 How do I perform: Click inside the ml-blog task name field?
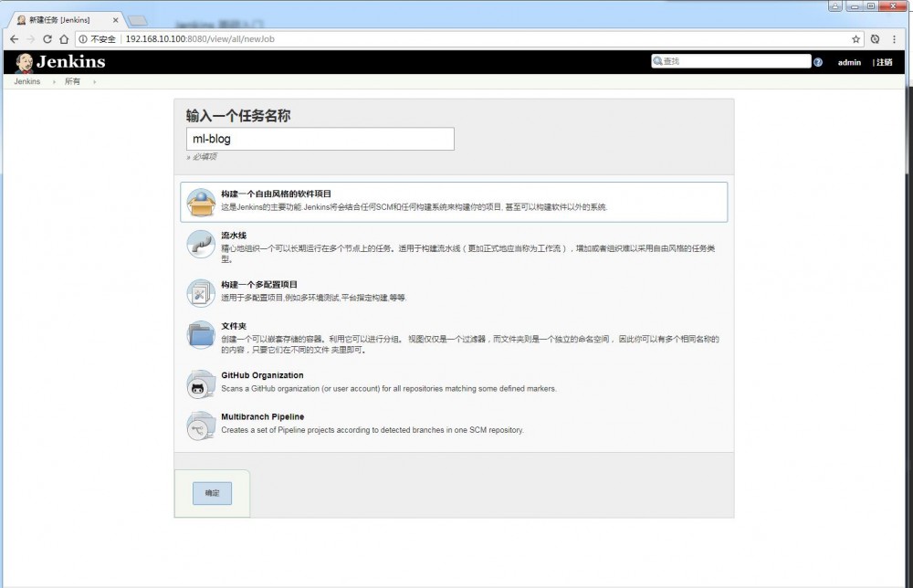(x=320, y=138)
